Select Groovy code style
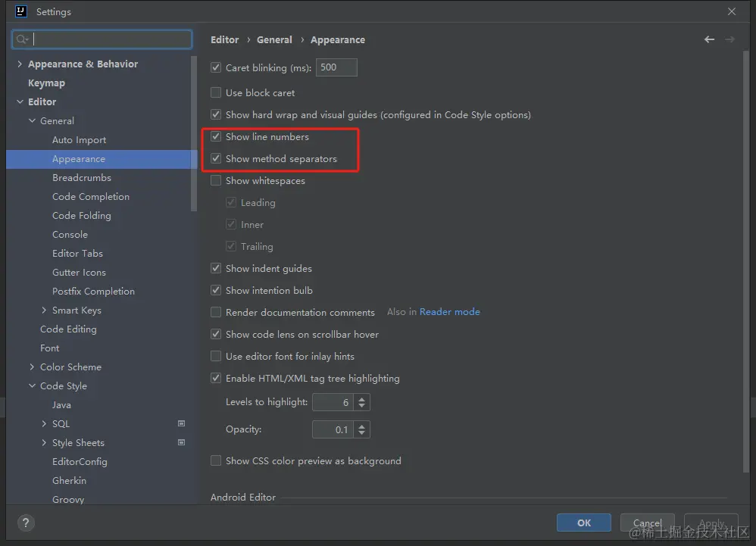756x546 pixels. [68, 499]
